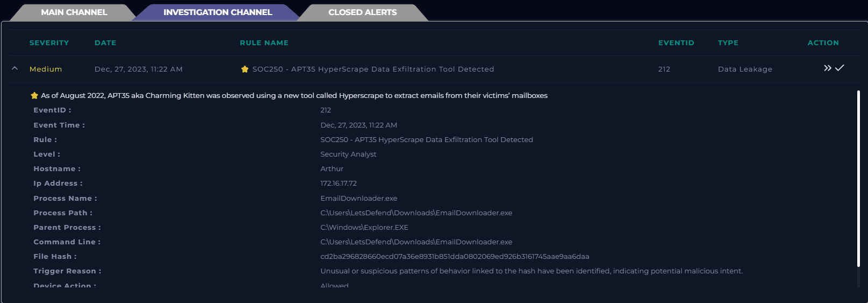Screen dimensions: 868x303
Task: Click the double-chevron action icon
Action: (x=827, y=68)
